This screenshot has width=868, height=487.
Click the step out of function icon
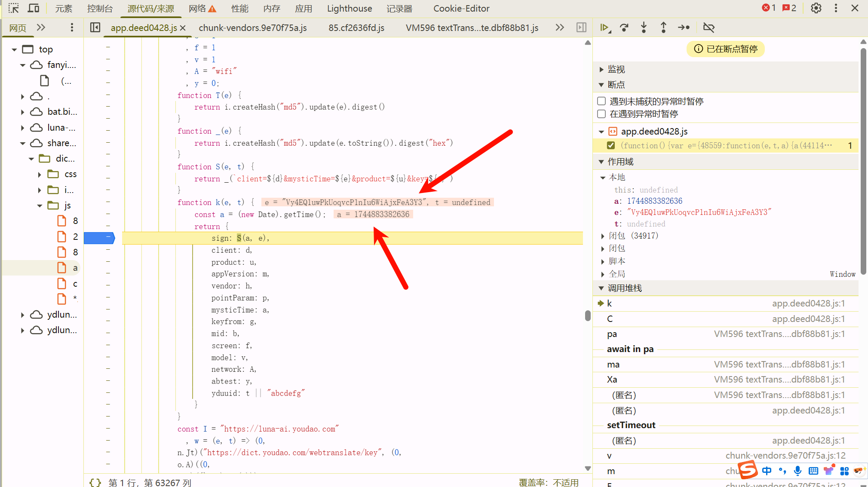(x=663, y=28)
